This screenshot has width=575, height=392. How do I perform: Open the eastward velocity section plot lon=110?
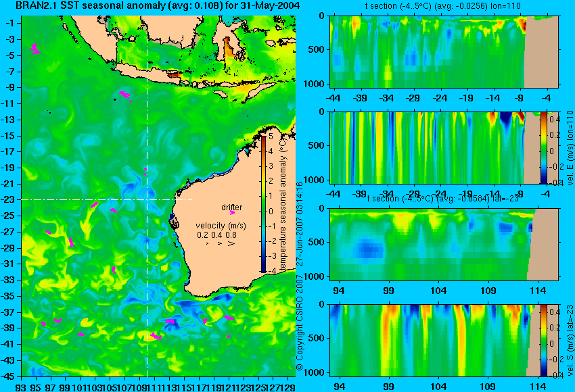[444, 147]
